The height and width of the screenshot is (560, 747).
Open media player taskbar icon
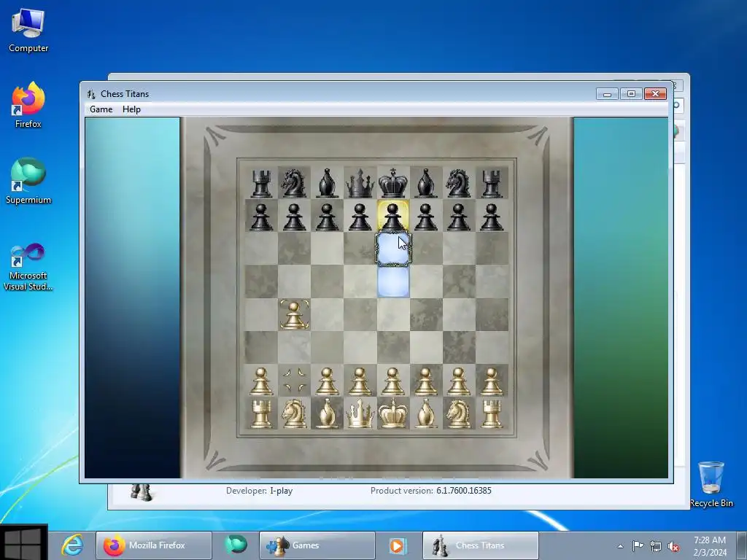398,545
